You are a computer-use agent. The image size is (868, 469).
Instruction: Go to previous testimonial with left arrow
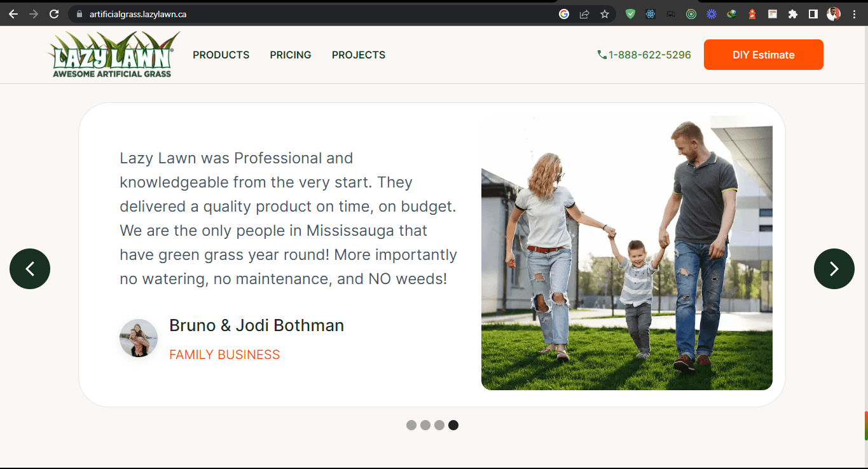(x=30, y=269)
